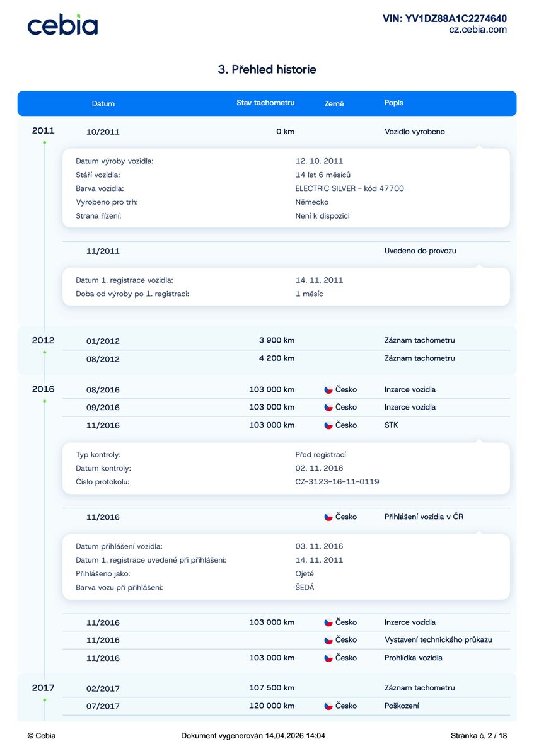Image resolution: width=534 pixels, height=756 pixels.
Task: Select the Datum column header
Action: [x=103, y=104]
